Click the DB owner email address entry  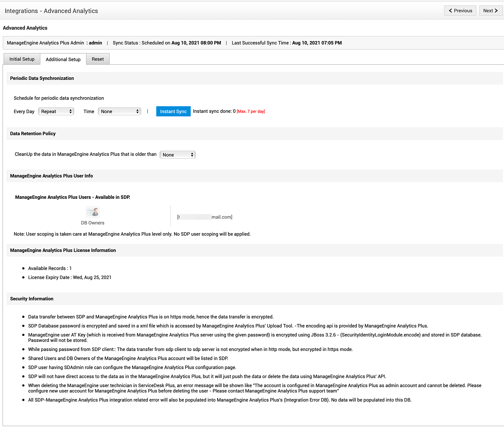(205, 217)
